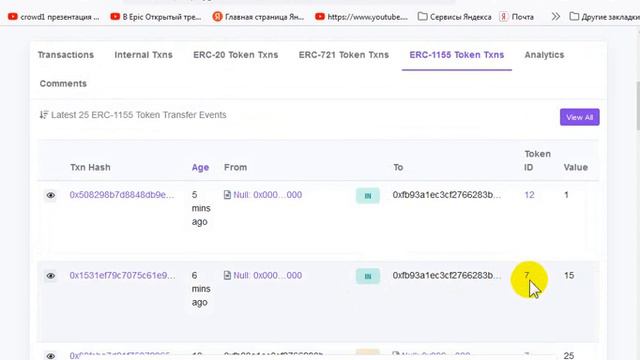
Task: Click the Token ID column header
Action: coord(538,160)
